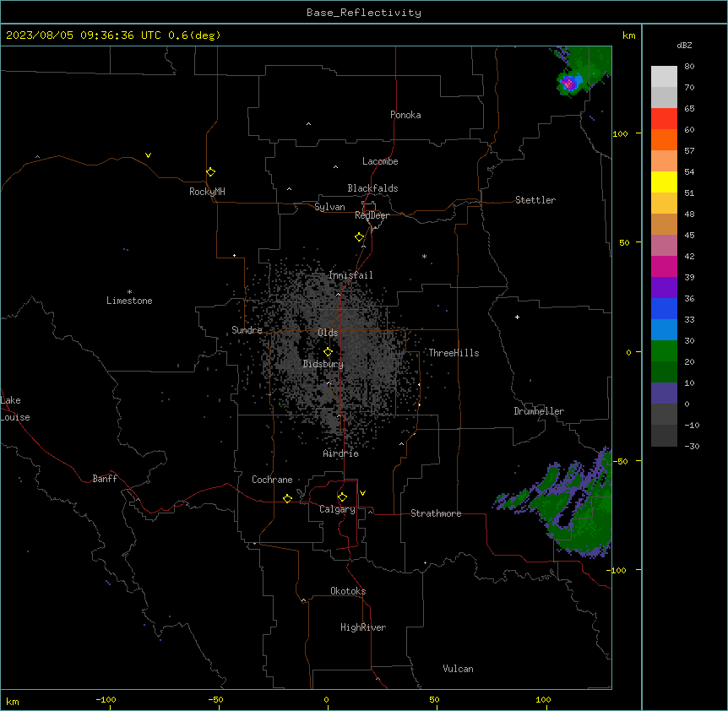
Task: Click the Stettler label
Action: pos(535,200)
